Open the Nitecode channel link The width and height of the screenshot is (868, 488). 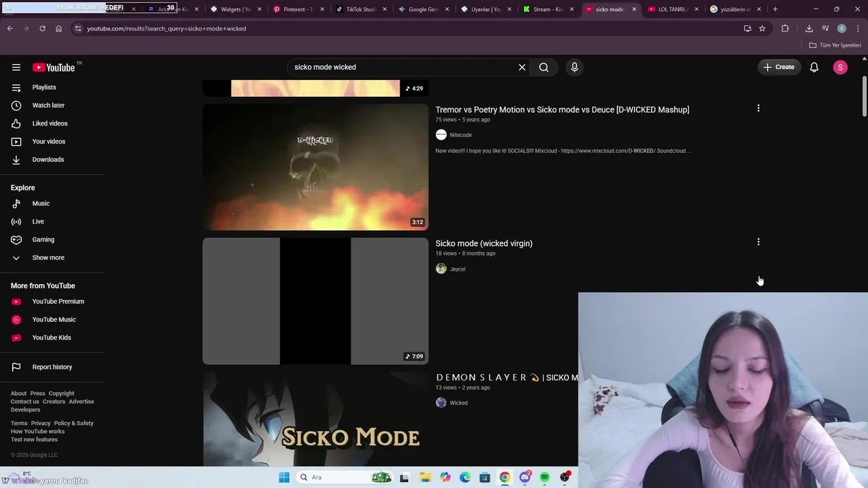460,135
